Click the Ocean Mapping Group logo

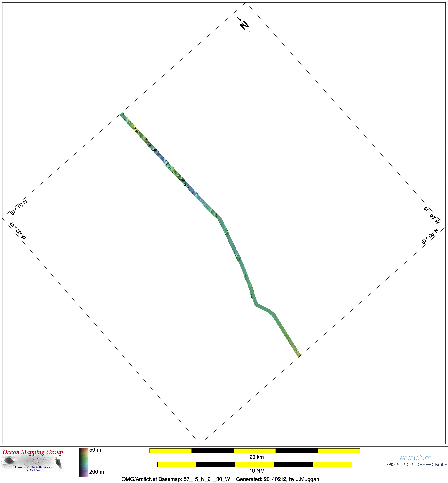click(x=33, y=461)
